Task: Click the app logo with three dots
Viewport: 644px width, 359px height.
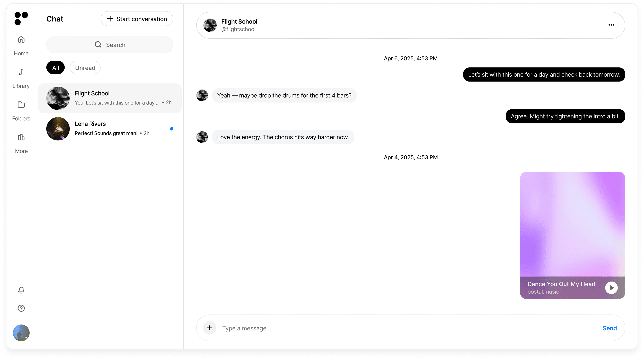Action: [21, 18]
